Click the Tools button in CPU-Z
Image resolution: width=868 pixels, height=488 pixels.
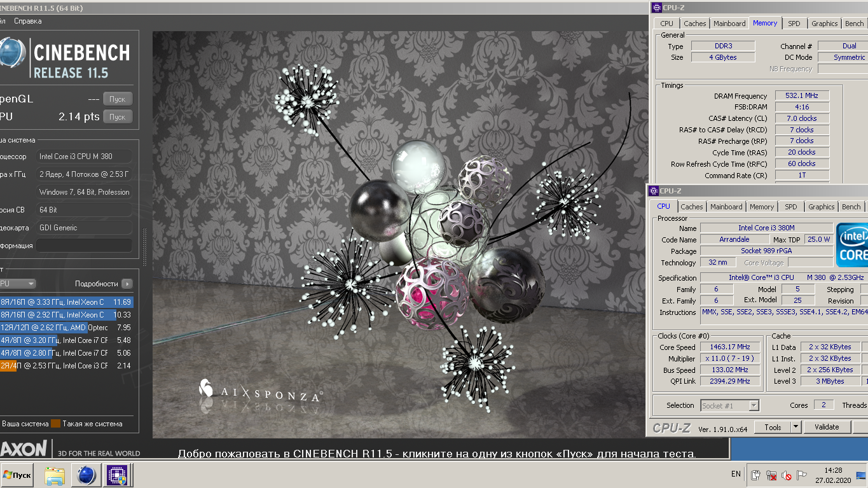[x=773, y=427]
